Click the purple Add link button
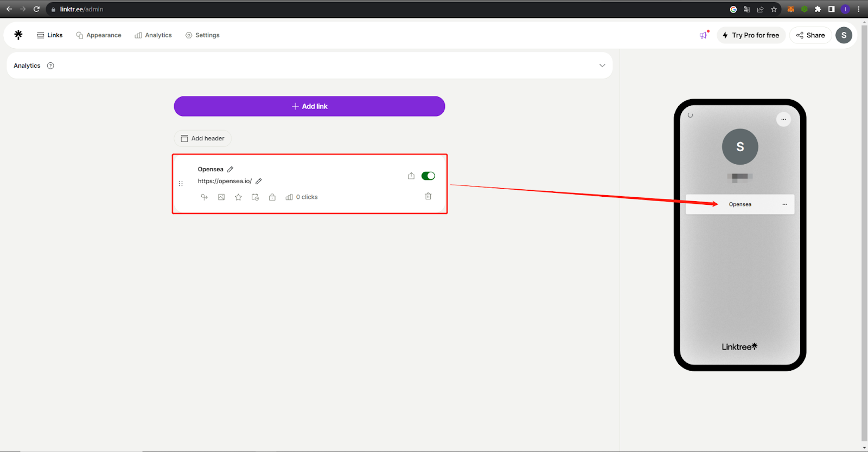The width and height of the screenshot is (868, 452). click(x=309, y=106)
